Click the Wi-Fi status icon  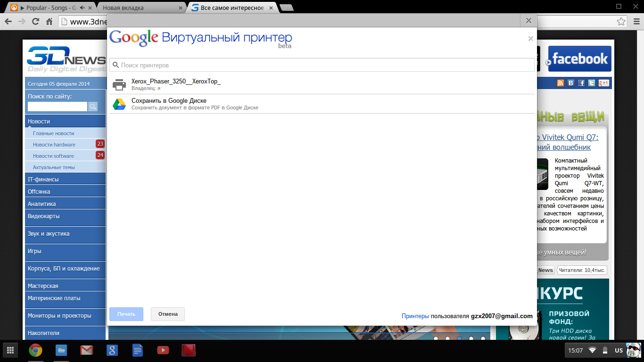point(592,350)
